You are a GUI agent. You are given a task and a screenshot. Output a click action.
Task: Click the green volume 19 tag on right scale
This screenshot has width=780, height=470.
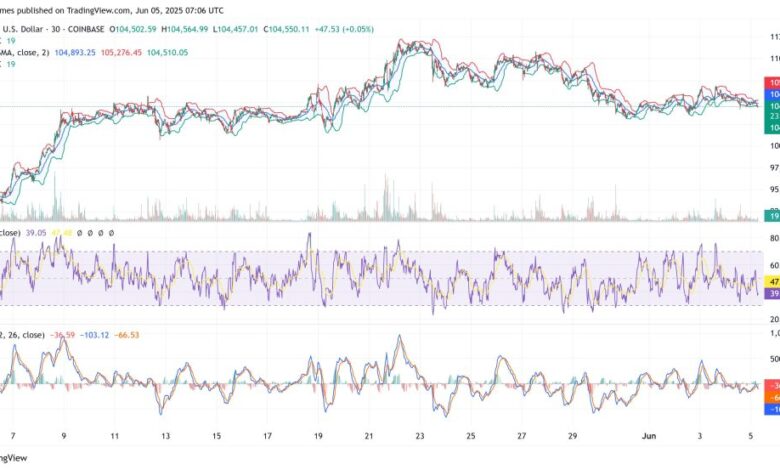click(x=773, y=215)
